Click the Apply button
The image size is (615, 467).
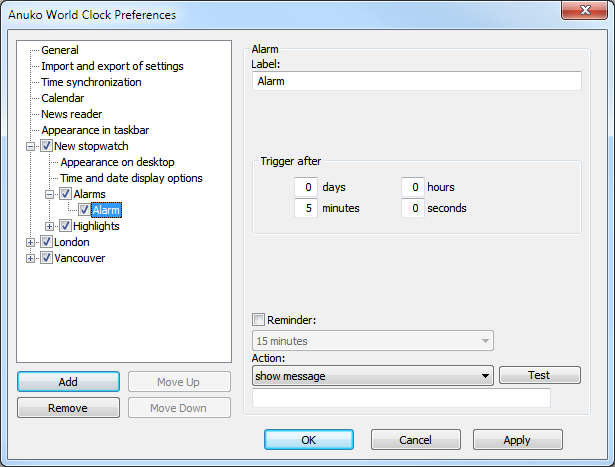coord(517,440)
